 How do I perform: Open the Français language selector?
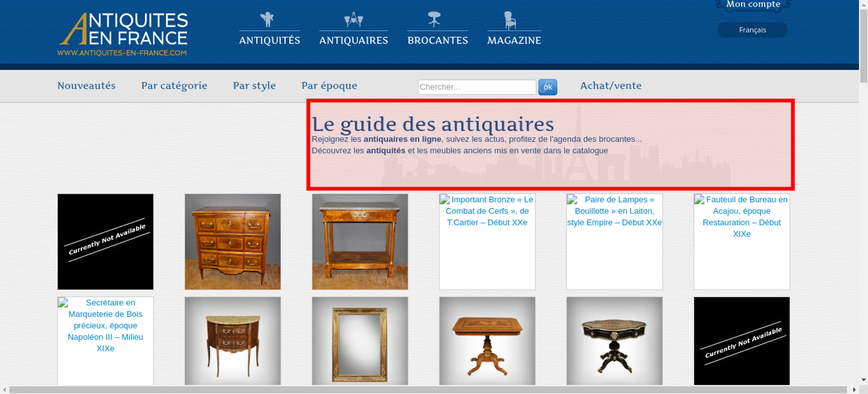coord(752,30)
